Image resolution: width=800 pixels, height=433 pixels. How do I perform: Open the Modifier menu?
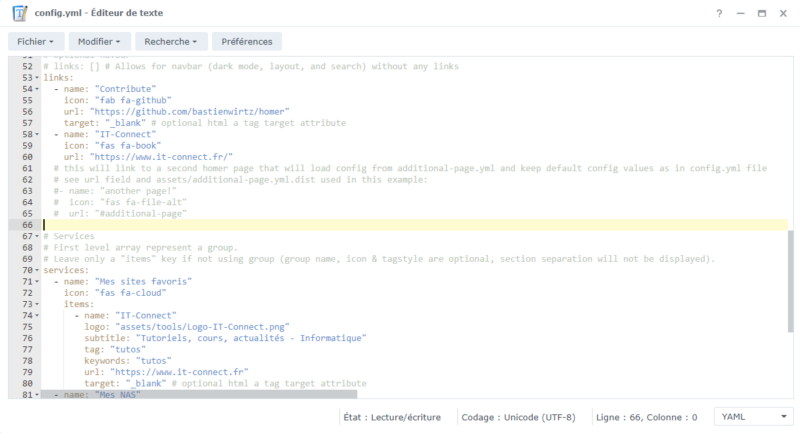[103, 41]
